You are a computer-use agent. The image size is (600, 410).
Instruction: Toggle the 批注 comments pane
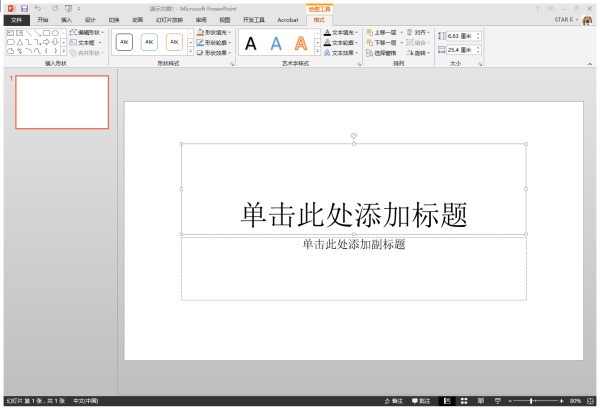(421, 400)
